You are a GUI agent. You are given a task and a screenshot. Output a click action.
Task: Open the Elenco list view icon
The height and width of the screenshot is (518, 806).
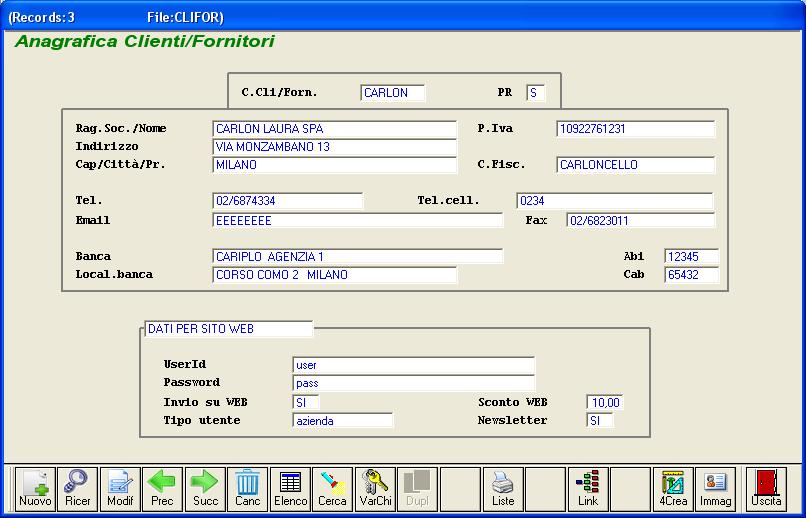(290, 488)
